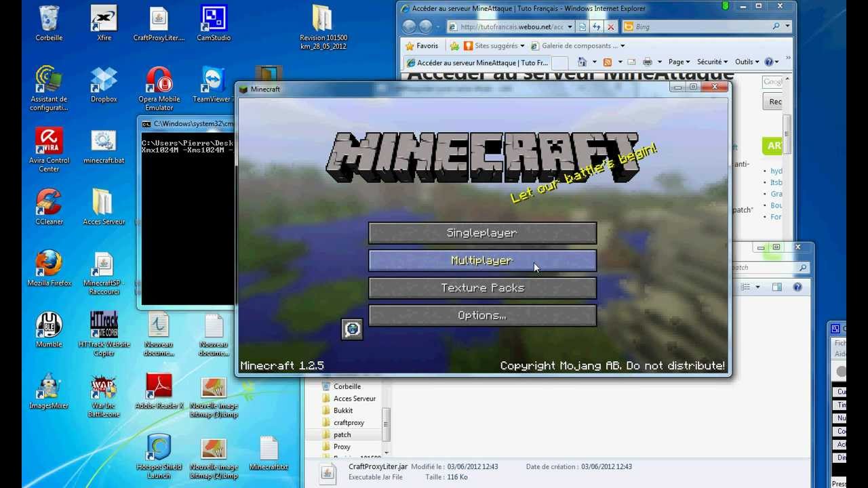Open the Revision 101500 folder on desktop
868x488 pixels.
click(323, 28)
